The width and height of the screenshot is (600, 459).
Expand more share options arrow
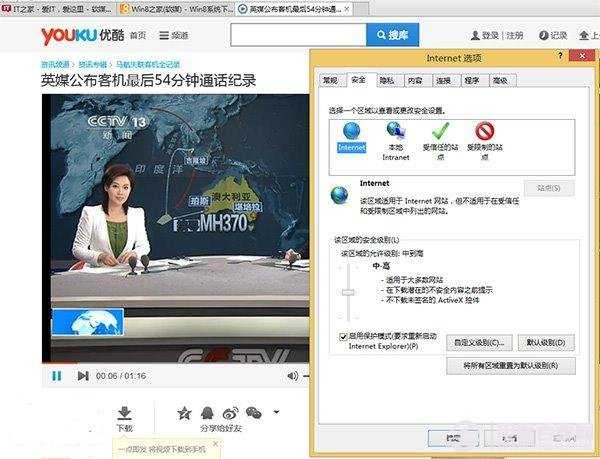pos(276,412)
